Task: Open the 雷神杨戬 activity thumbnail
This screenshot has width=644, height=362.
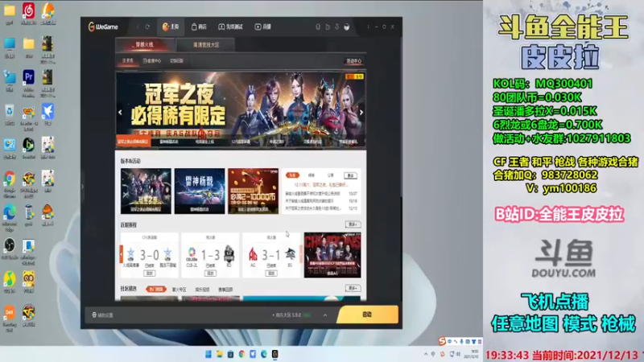Action: tap(200, 191)
